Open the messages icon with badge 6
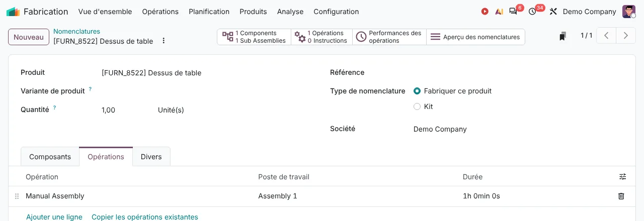The image size is (644, 221). coord(513,11)
